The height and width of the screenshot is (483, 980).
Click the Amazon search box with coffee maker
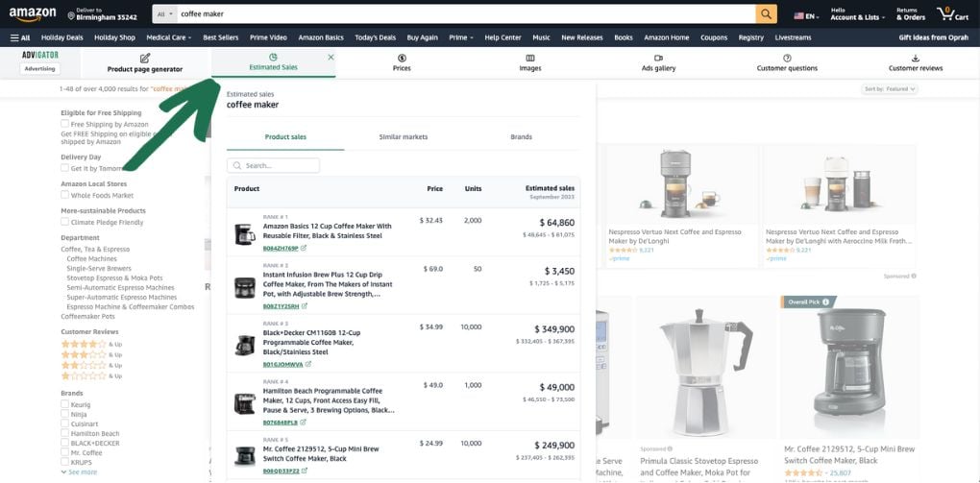(466, 13)
